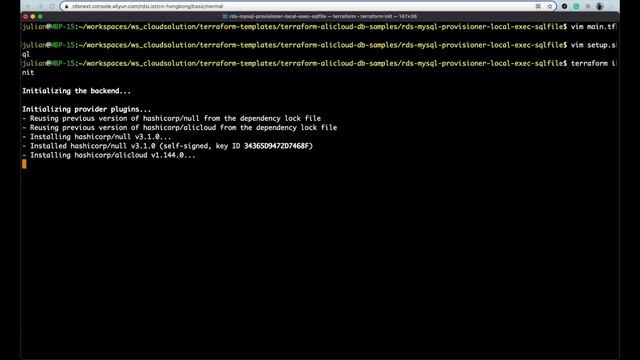
Task: Close the terminal window with red button
Action: (26, 17)
